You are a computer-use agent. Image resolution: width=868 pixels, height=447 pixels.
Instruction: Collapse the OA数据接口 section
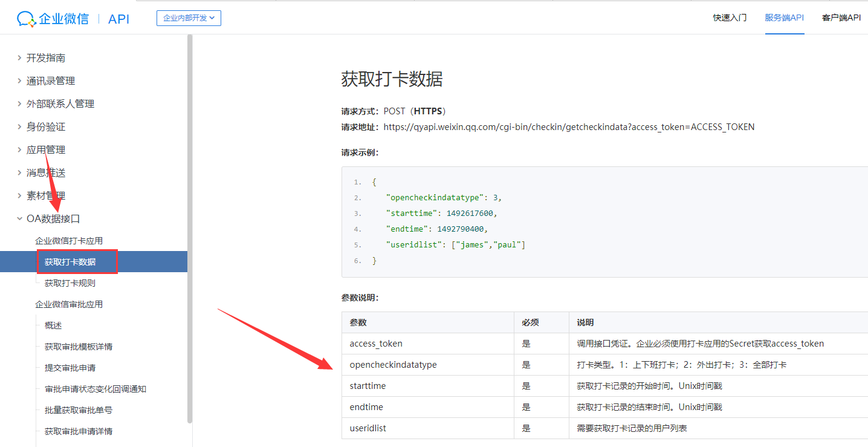tap(53, 219)
